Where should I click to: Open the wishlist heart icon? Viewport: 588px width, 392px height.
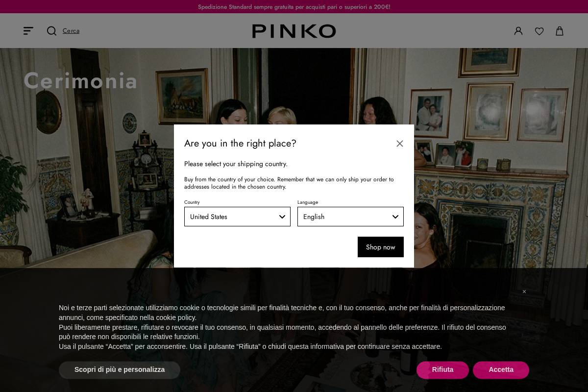click(x=539, y=31)
